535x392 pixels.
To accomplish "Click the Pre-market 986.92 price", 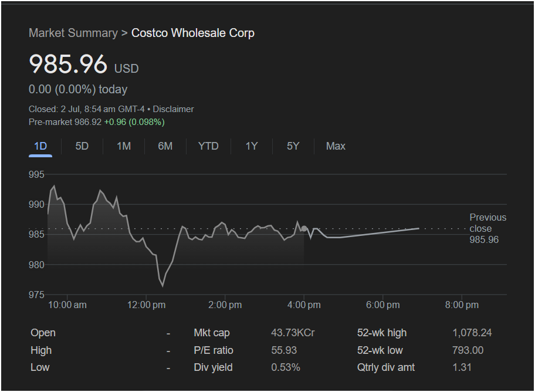I will [65, 122].
